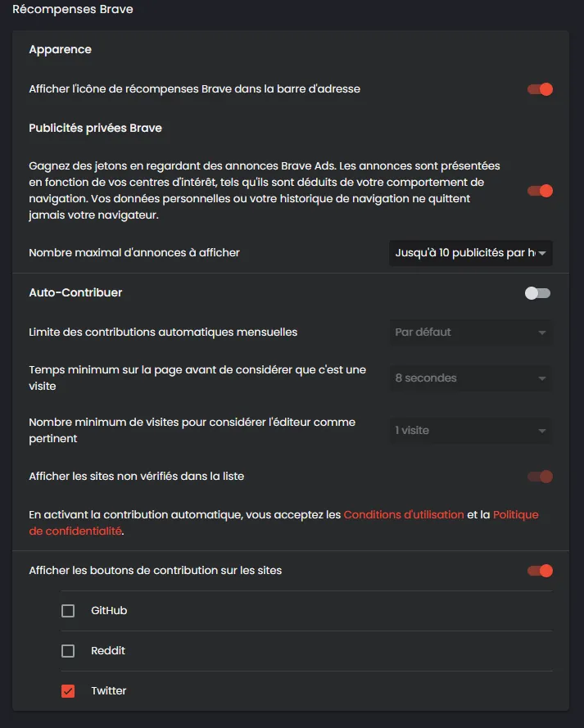The image size is (584, 728).
Task: Click the arrow icon of 'Par défaut' dropdown
Action: click(541, 332)
